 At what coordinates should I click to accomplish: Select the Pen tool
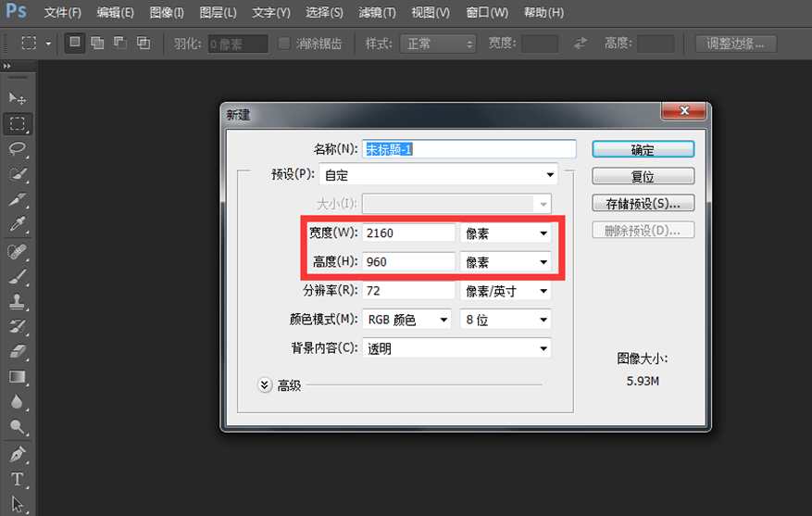point(17,454)
